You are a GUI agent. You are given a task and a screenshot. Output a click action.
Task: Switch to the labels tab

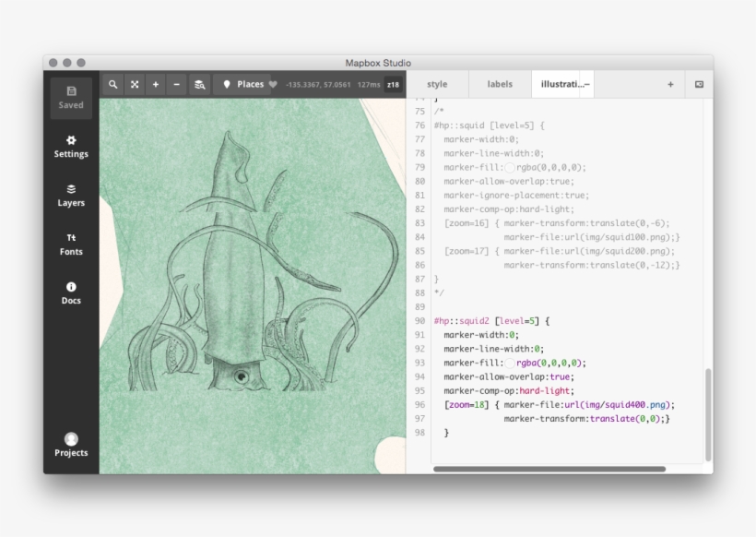500,84
